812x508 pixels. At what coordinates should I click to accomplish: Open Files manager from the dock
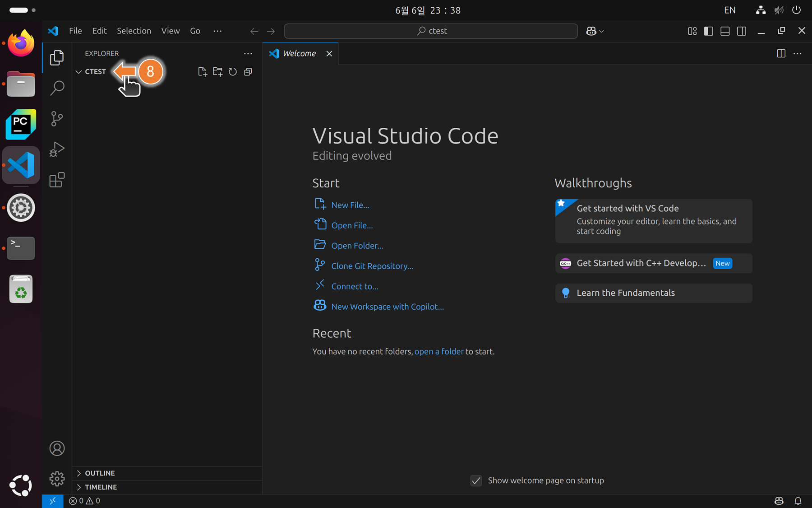point(21,84)
